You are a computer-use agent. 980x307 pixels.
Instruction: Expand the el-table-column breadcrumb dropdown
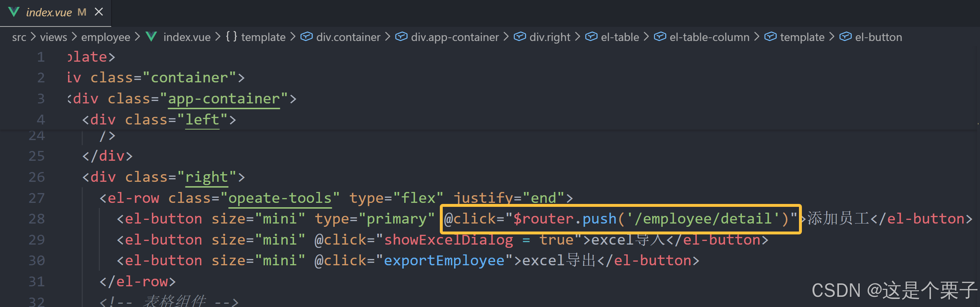[709, 37]
